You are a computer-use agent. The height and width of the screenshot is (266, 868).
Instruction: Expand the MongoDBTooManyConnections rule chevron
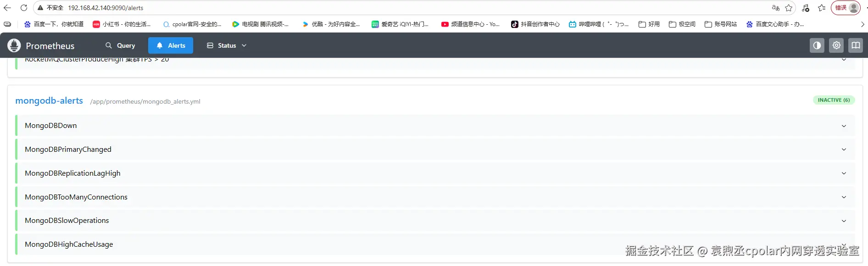coord(844,197)
